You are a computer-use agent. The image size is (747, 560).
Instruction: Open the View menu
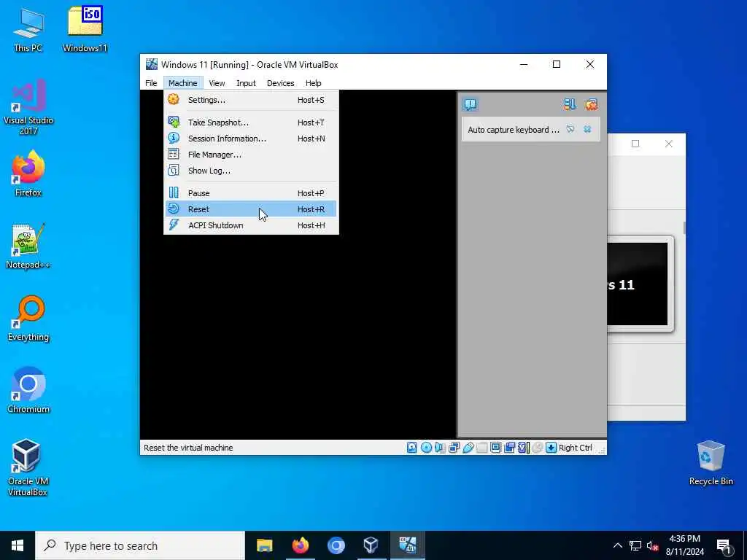217,83
